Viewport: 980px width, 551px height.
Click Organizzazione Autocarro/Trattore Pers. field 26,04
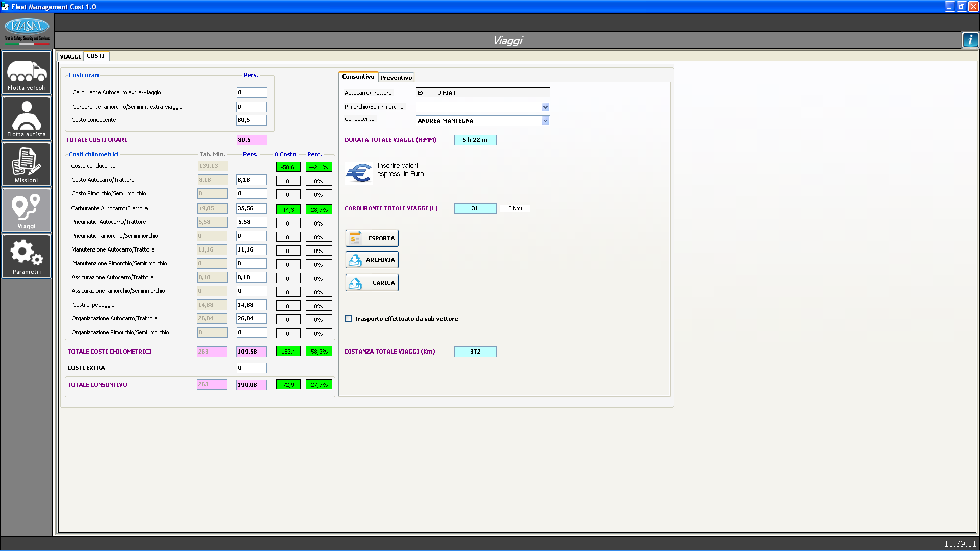252,318
